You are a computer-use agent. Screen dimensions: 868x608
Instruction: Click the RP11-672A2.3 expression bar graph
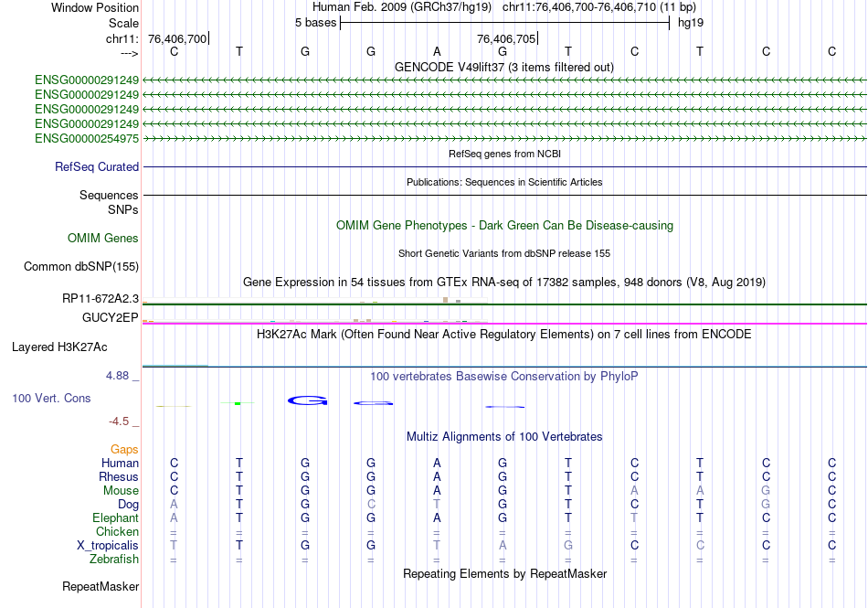(315, 301)
